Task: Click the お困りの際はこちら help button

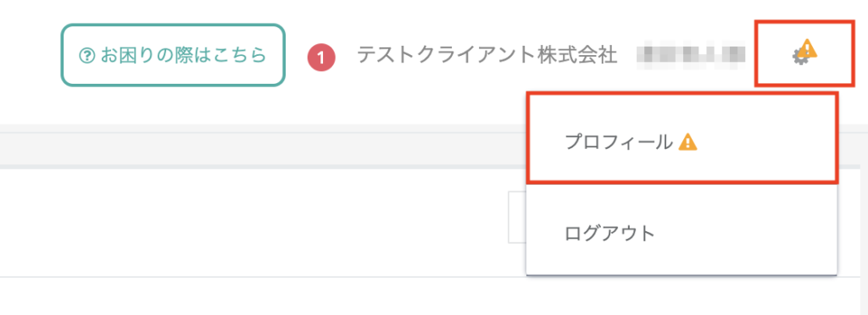Action: pos(173,55)
